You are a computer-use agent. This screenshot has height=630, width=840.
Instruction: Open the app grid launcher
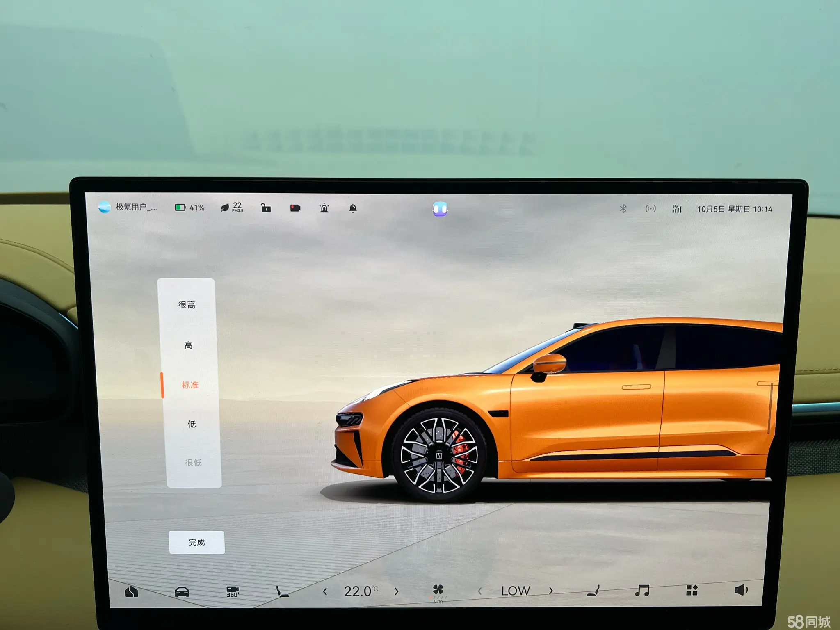pos(692,590)
